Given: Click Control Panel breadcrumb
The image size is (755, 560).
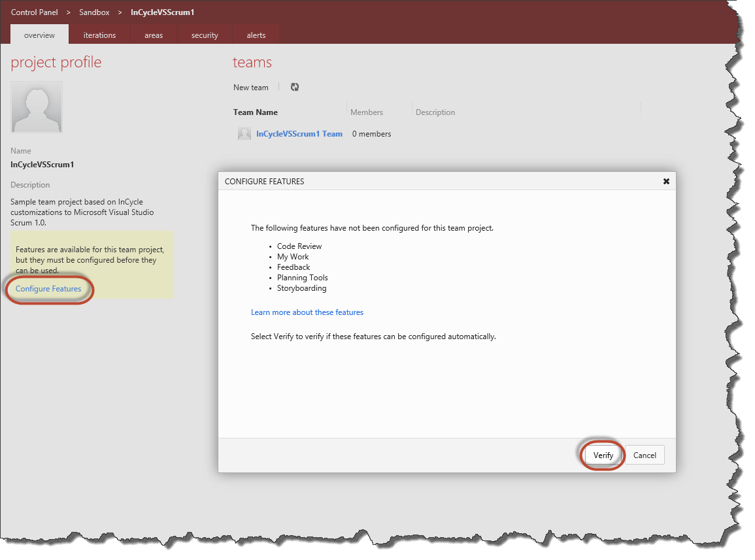Looking at the screenshot, I should [34, 12].
